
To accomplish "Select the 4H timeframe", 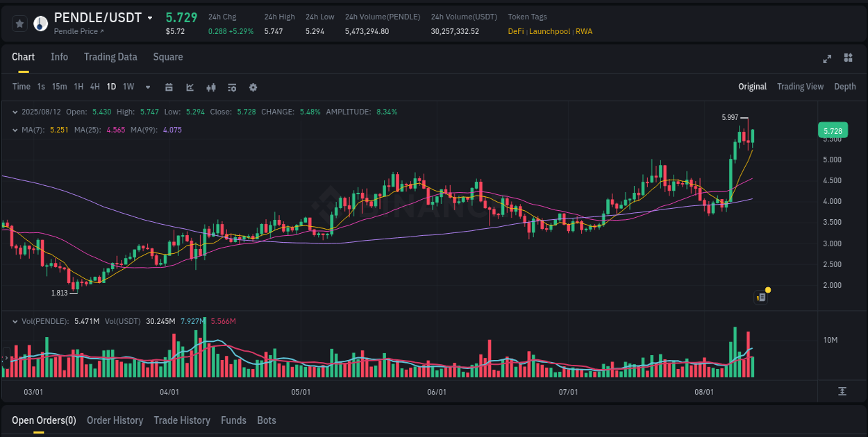I will point(94,87).
